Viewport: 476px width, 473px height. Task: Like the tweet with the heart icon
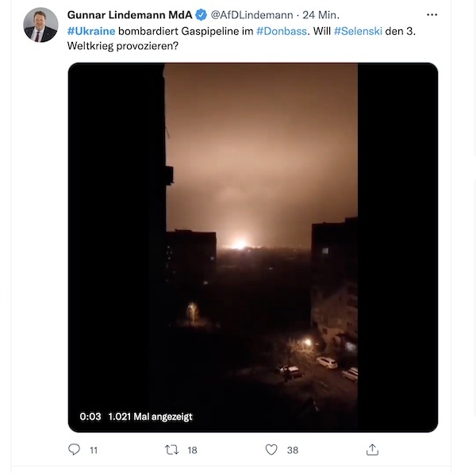pos(271,450)
